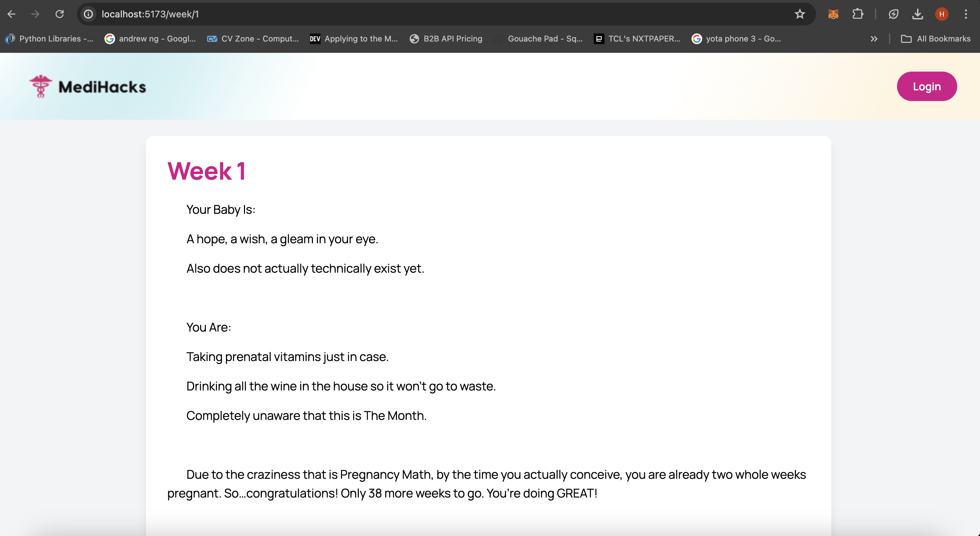The image size is (980, 536).
Task: Open the extensions puzzle menu
Action: [857, 14]
